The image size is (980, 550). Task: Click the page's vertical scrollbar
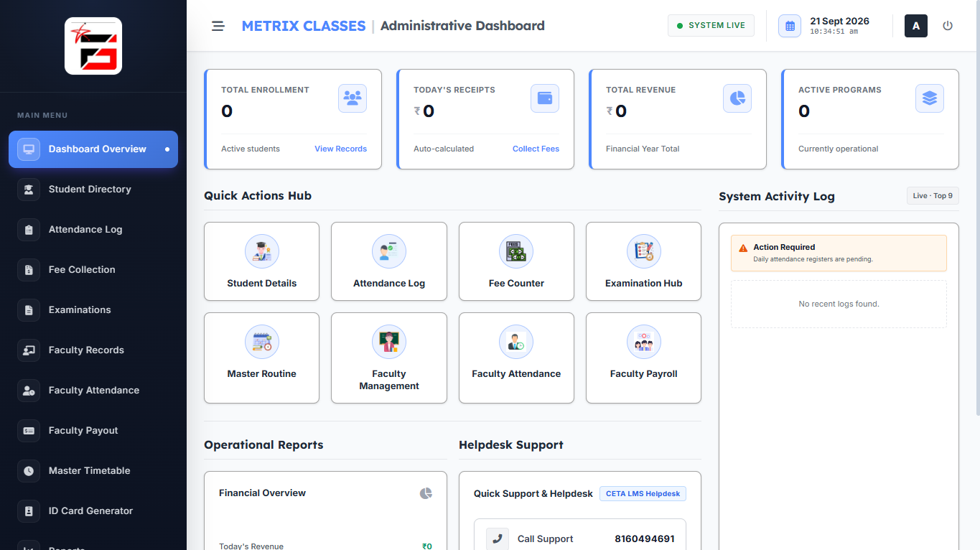[x=977, y=208]
